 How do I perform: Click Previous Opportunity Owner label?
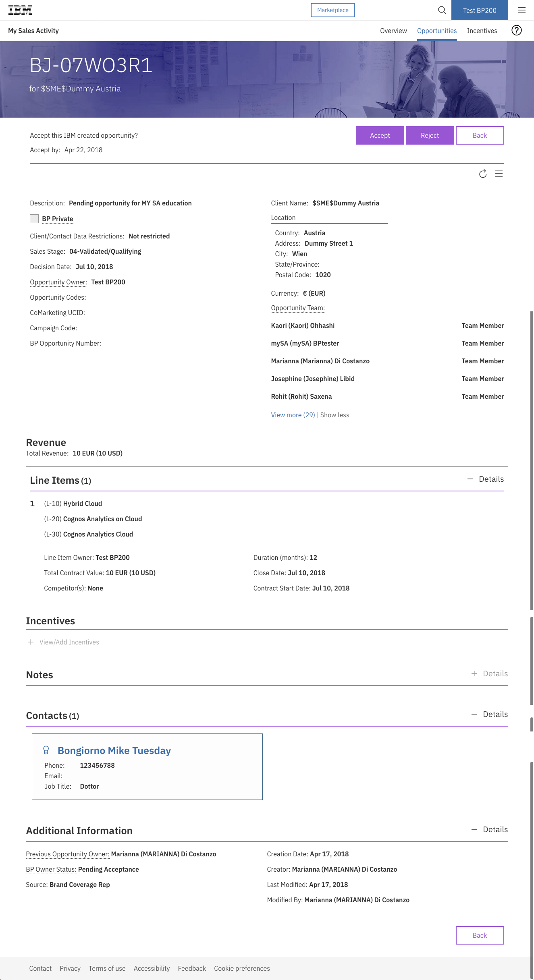pyautogui.click(x=68, y=854)
